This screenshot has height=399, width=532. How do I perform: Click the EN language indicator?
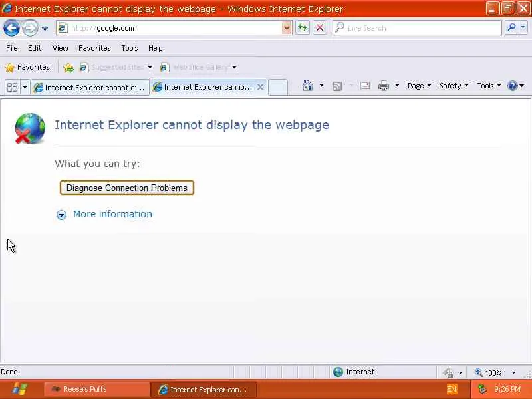(452, 389)
